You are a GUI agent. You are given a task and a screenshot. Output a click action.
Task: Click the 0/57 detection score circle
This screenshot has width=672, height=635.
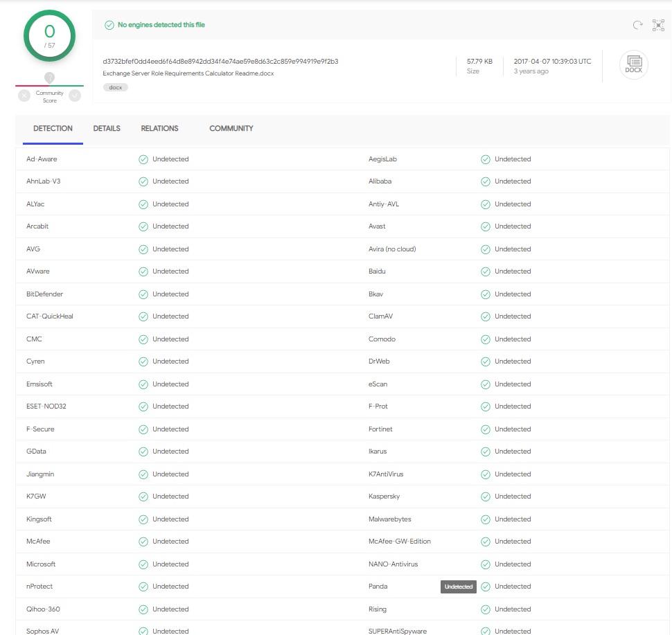coord(50,36)
